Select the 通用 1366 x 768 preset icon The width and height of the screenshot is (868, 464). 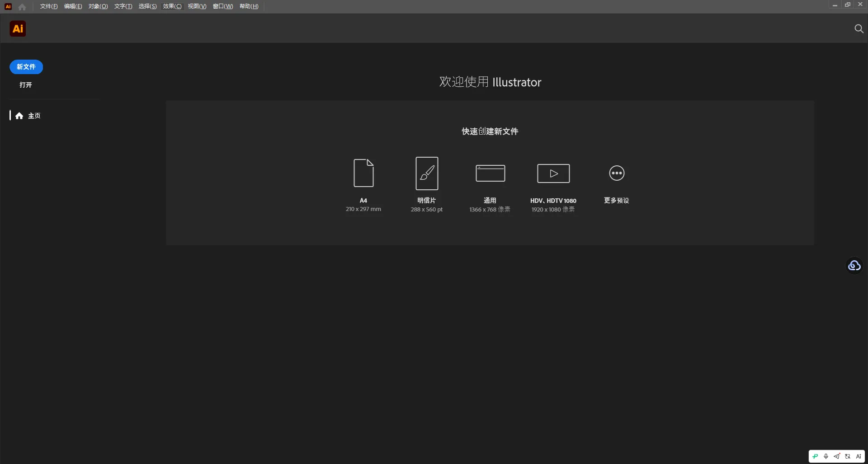coord(490,173)
